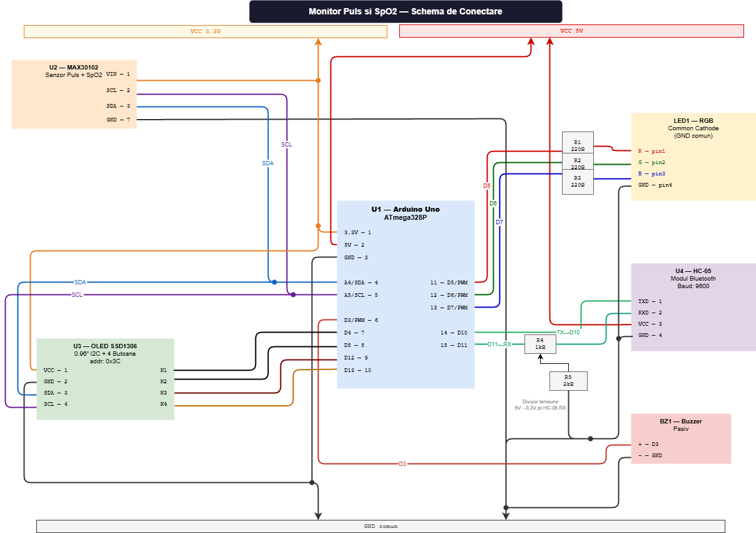
Task: Click Arduino pin '5V — 2'
Action: (354, 245)
